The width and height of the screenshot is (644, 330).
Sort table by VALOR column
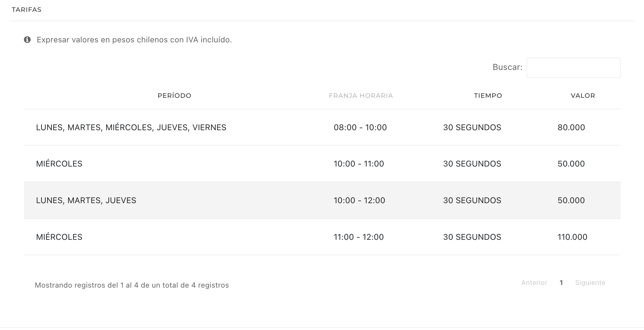(x=583, y=96)
